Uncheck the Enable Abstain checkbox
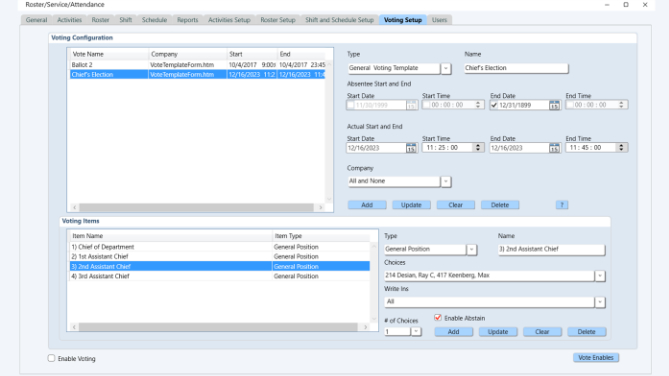This screenshot has width=669, height=376. coord(438,318)
